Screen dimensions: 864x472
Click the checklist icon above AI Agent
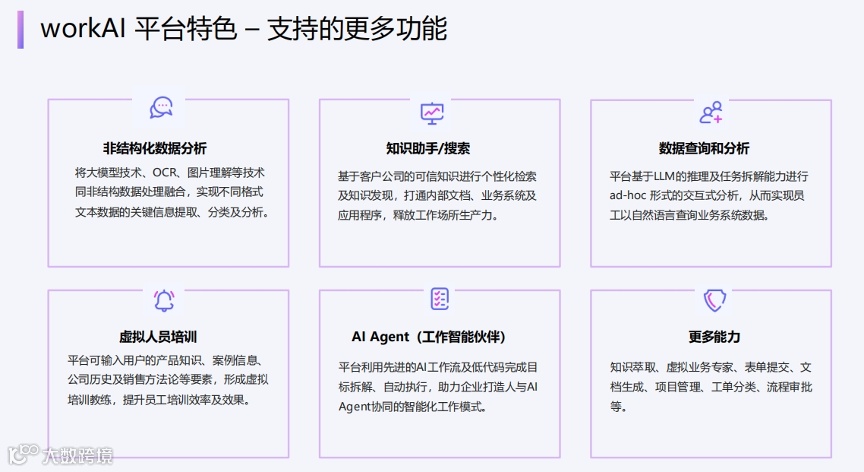(439, 299)
